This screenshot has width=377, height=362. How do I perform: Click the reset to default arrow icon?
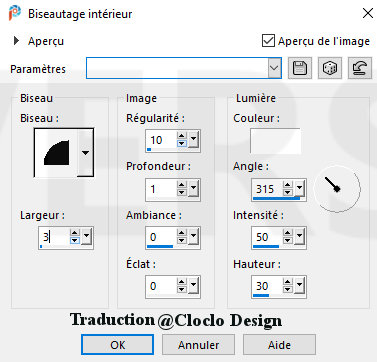(x=360, y=68)
